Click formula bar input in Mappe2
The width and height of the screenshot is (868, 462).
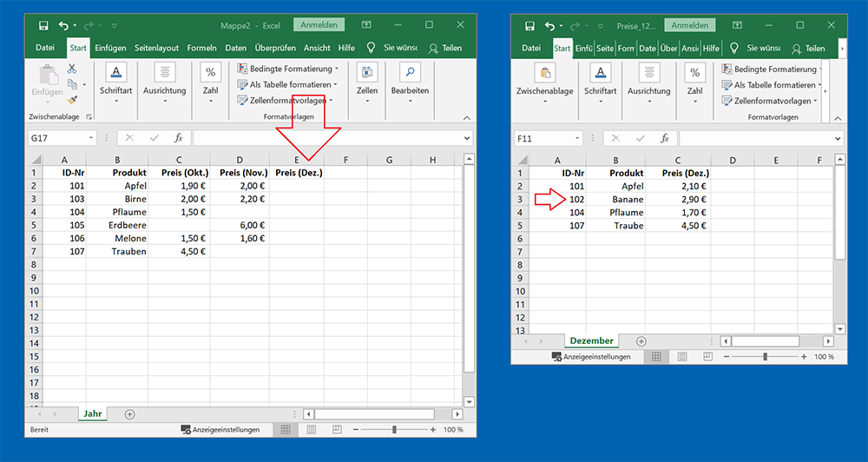point(327,138)
